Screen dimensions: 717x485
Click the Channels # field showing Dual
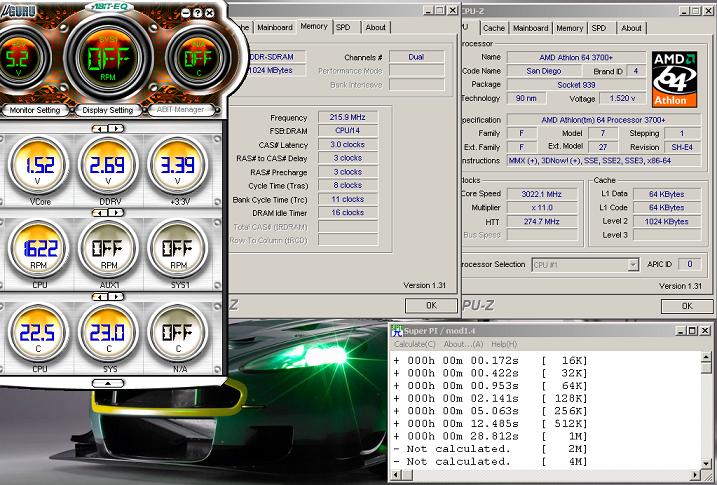(417, 57)
